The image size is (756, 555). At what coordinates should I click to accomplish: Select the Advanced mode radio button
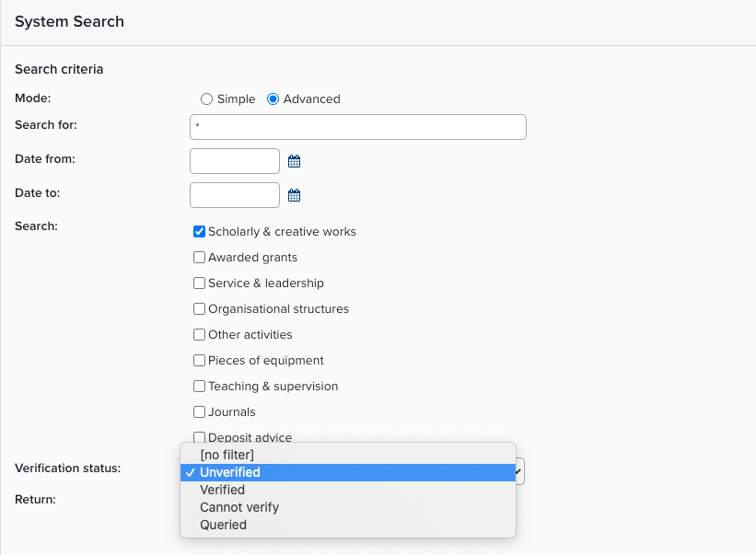(x=273, y=99)
